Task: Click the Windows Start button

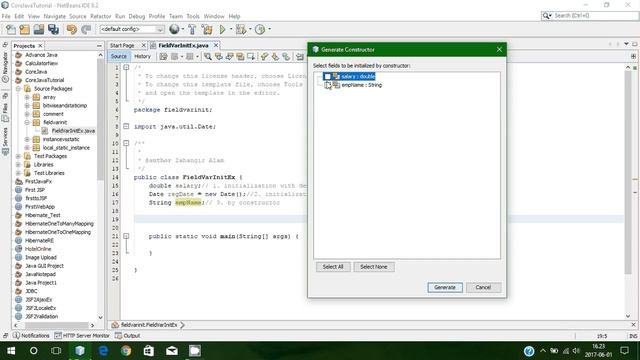Action: point(11,351)
